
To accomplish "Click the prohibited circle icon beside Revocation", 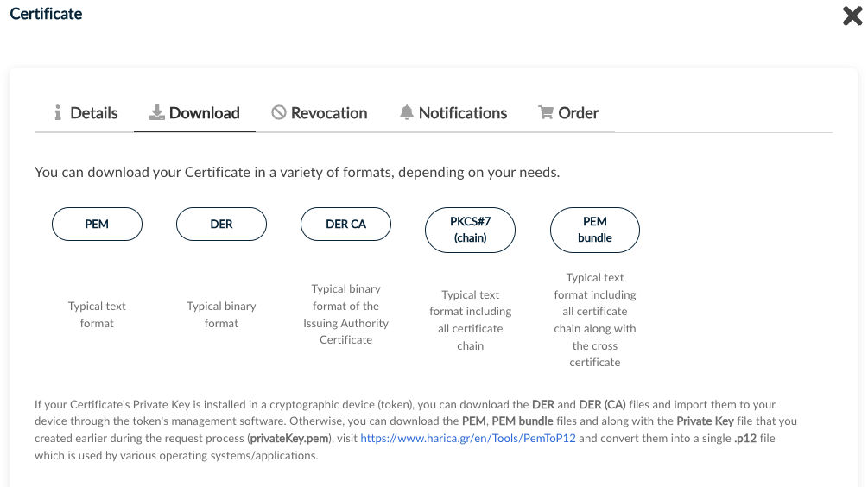I will (278, 113).
